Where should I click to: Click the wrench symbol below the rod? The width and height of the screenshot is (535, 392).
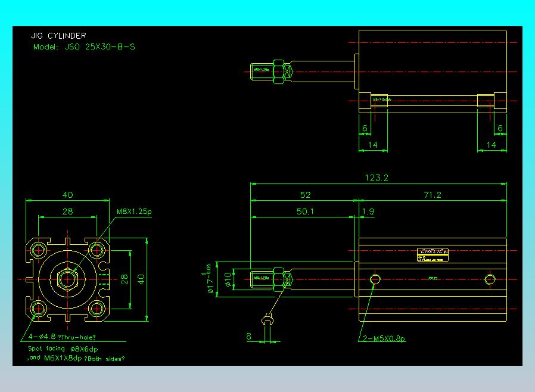click(x=267, y=320)
